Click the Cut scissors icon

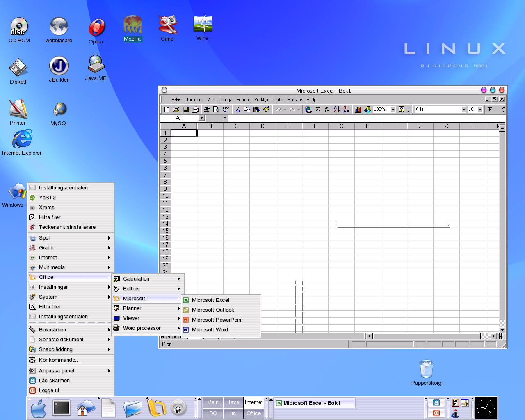[237, 110]
